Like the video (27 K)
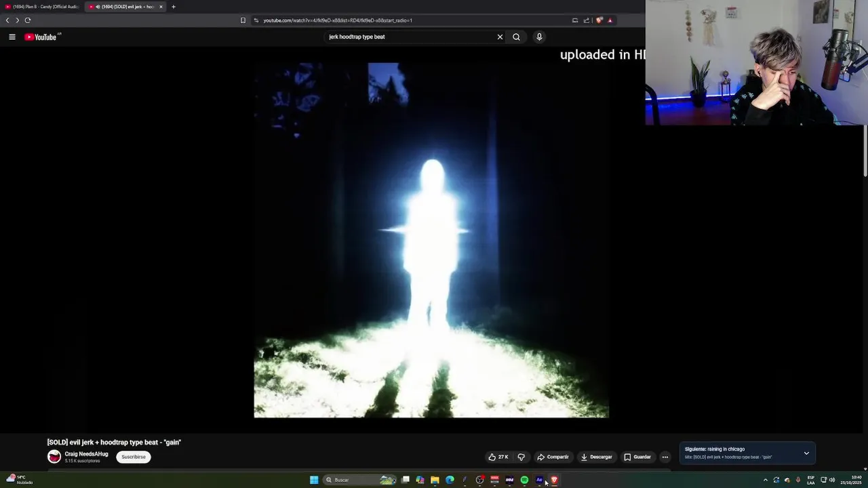868x488 pixels. tap(498, 457)
